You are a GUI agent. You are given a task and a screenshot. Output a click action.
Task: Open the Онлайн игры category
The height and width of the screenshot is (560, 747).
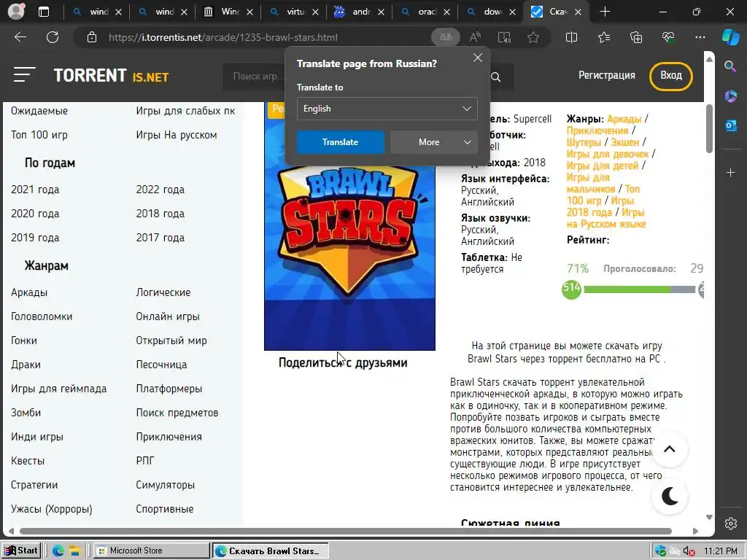[x=168, y=316]
